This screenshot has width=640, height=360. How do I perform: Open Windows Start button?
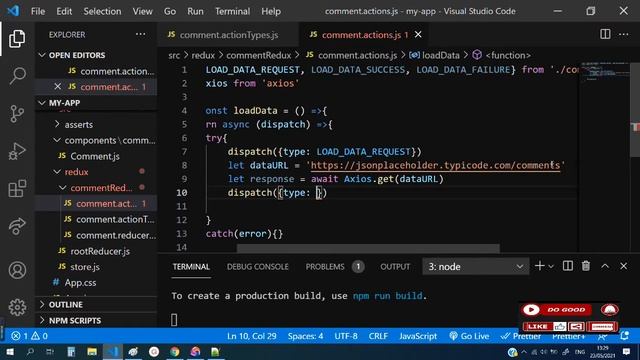point(9,351)
